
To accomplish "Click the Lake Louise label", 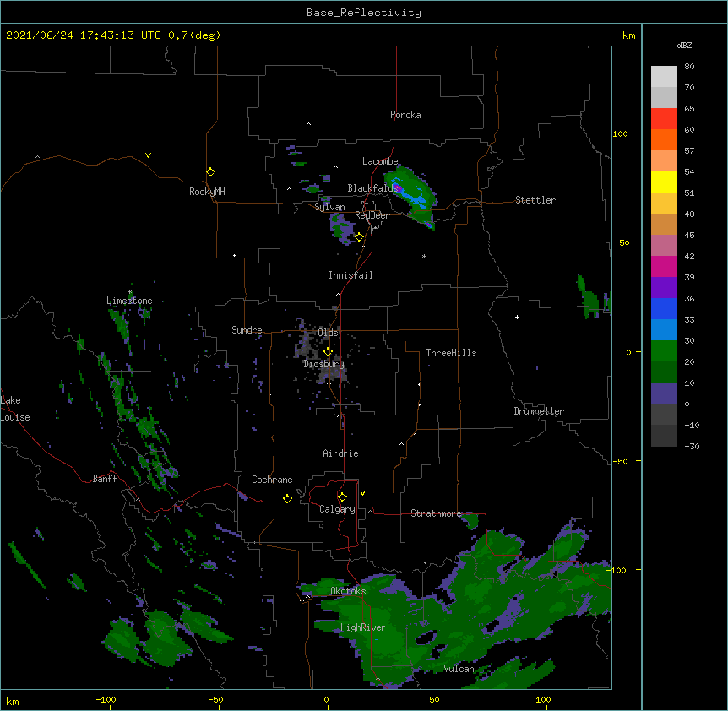I will [x=15, y=409].
